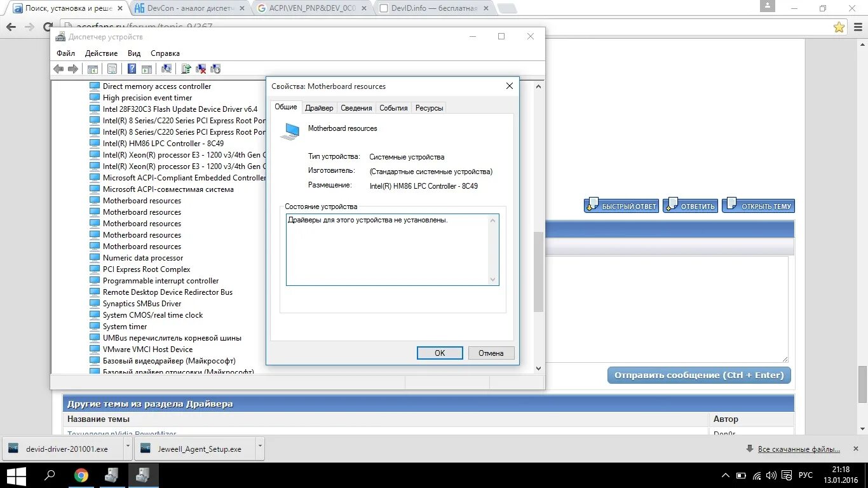The image size is (868, 488).
Task: Click Отправить сообщение (Ctrl + Enter) button
Action: point(699,375)
